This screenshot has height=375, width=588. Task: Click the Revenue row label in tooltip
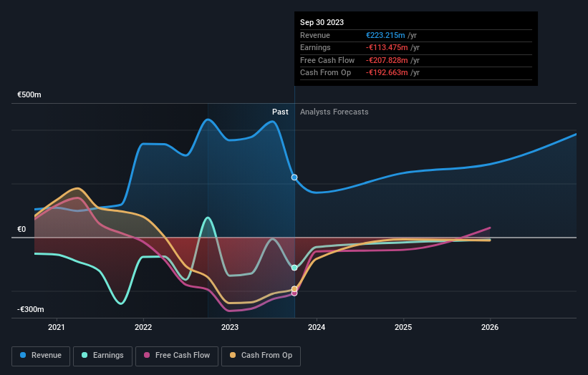pos(315,35)
